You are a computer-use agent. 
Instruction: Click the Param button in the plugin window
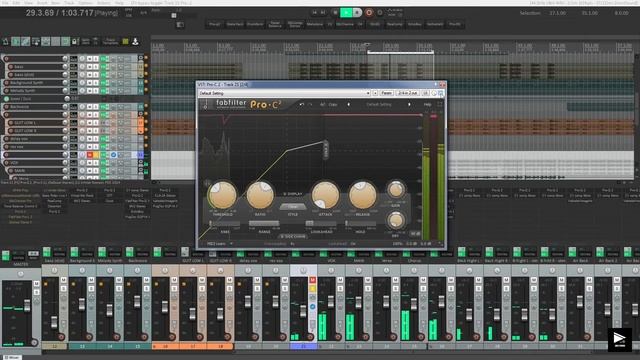pyautogui.click(x=387, y=93)
